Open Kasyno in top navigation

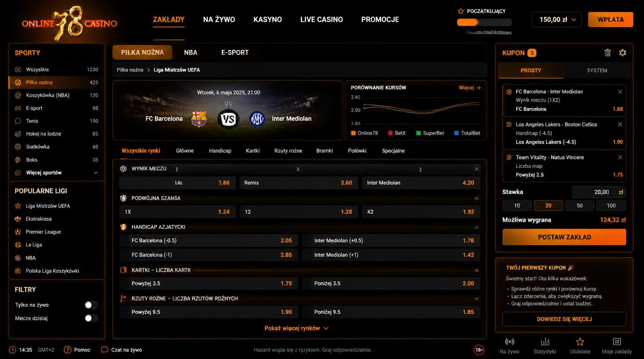click(268, 20)
